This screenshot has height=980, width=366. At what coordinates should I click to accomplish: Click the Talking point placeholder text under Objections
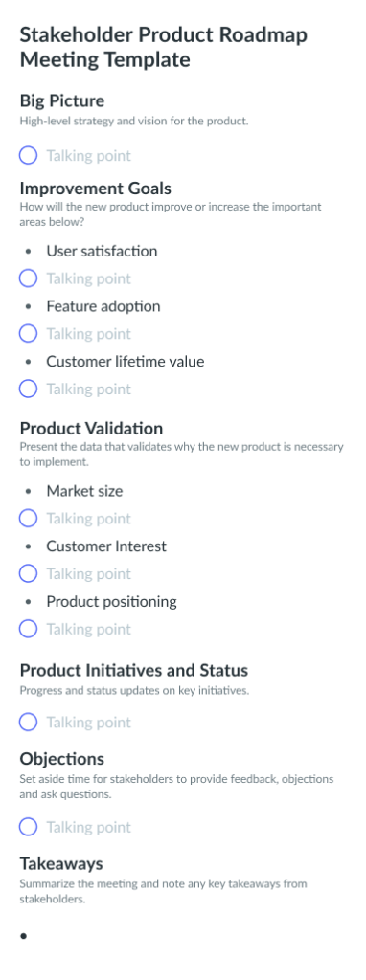point(89,828)
